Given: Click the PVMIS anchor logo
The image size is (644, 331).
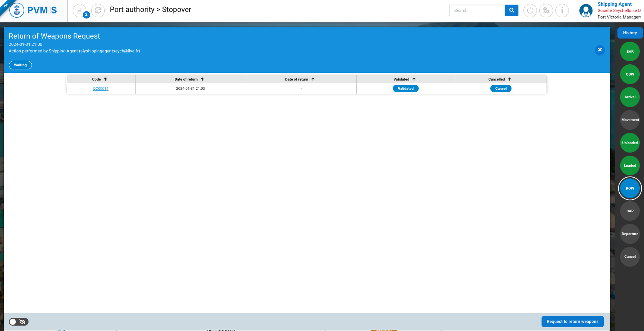Looking at the screenshot, I should [17, 10].
